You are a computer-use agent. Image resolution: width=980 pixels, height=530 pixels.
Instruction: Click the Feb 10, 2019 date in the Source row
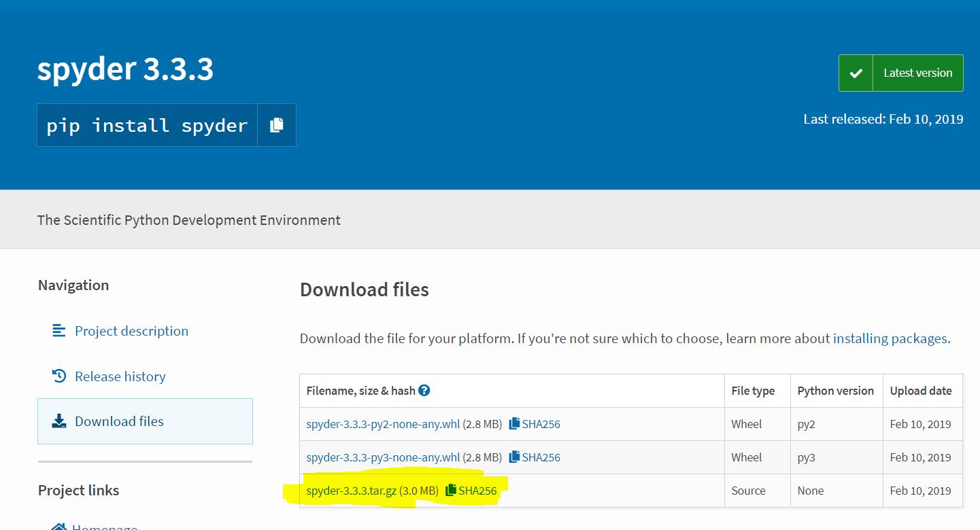coord(920,491)
